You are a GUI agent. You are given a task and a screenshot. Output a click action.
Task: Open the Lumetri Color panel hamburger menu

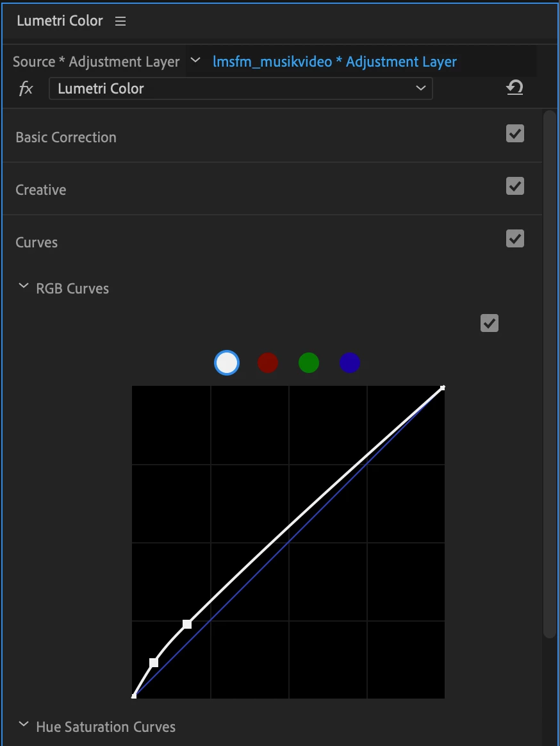point(120,21)
